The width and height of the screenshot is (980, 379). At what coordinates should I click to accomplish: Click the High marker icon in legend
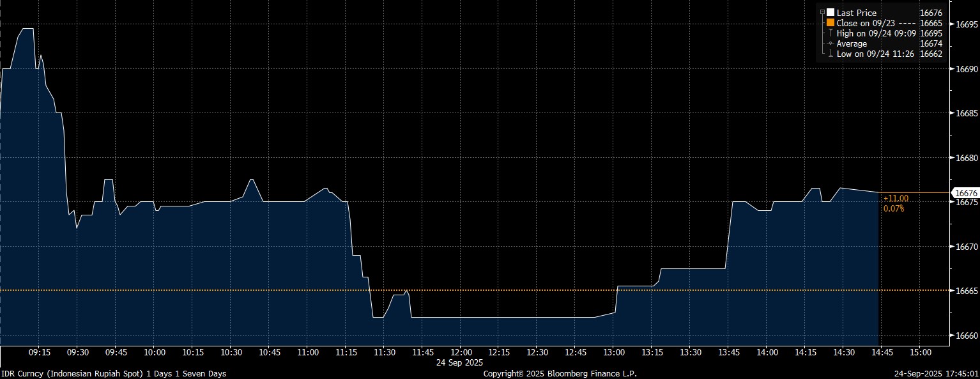point(831,33)
